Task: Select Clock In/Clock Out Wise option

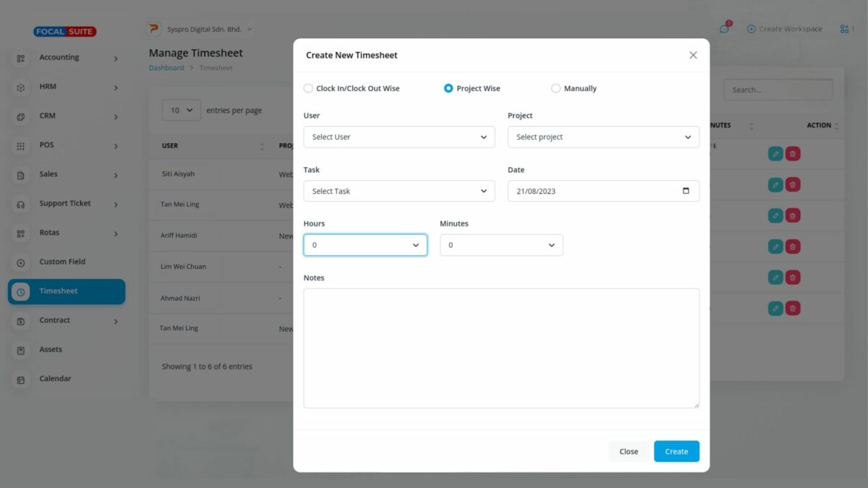Action: pyautogui.click(x=307, y=87)
